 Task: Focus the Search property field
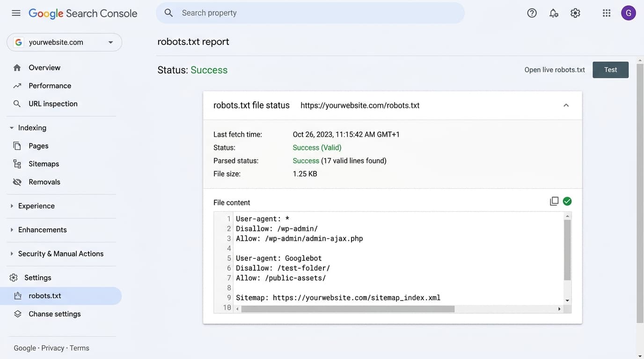tap(310, 13)
